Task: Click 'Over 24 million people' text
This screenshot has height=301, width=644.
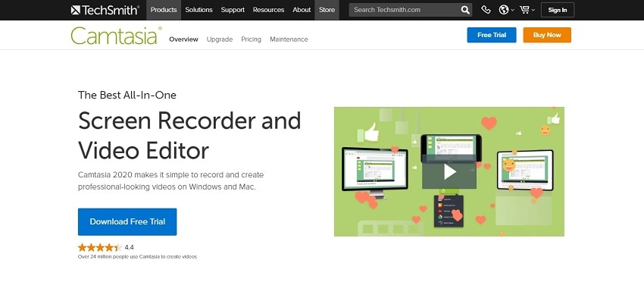Action: coord(137,257)
